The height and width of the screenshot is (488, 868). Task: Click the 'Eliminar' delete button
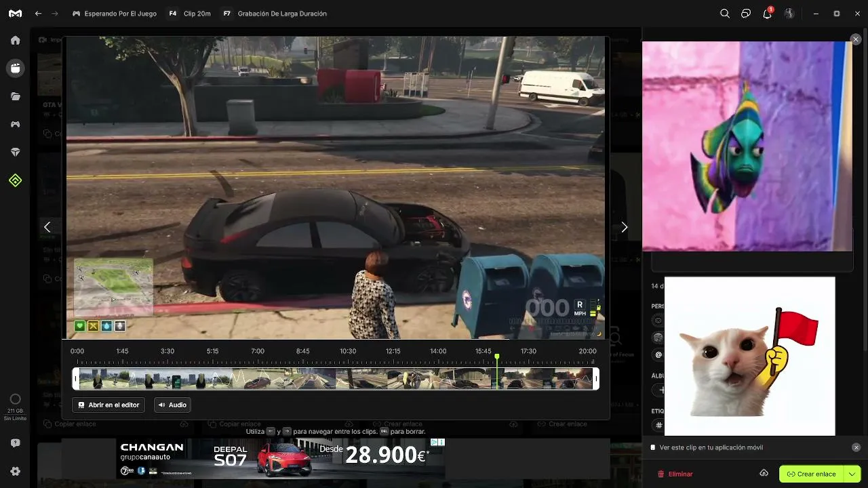tap(675, 474)
